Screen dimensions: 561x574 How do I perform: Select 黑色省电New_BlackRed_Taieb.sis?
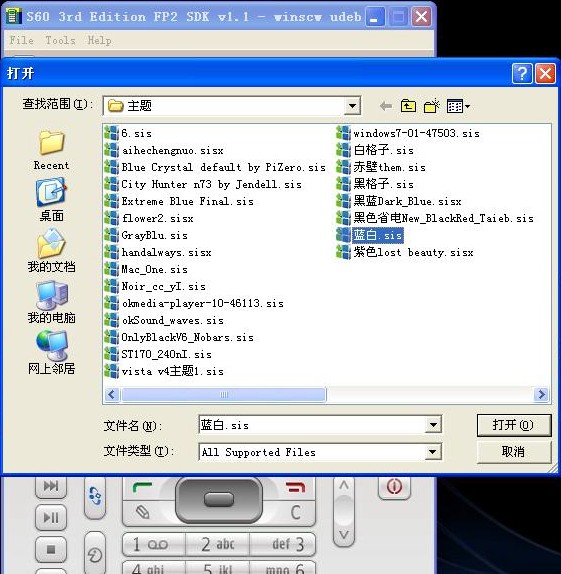click(435, 218)
